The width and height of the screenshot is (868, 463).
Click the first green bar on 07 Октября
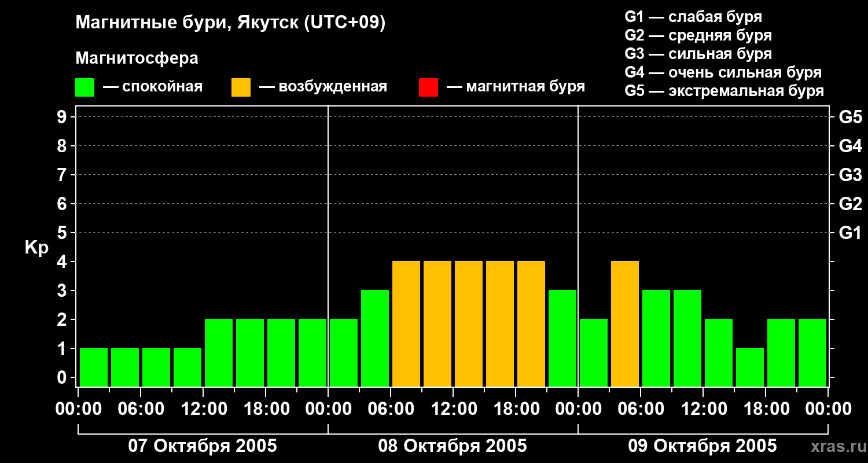[94, 367]
